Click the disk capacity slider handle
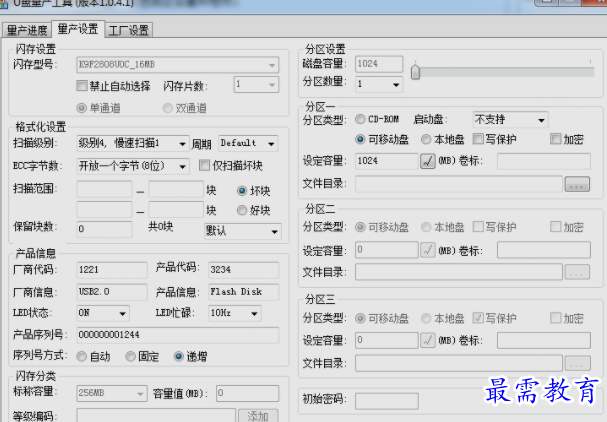 [x=415, y=72]
